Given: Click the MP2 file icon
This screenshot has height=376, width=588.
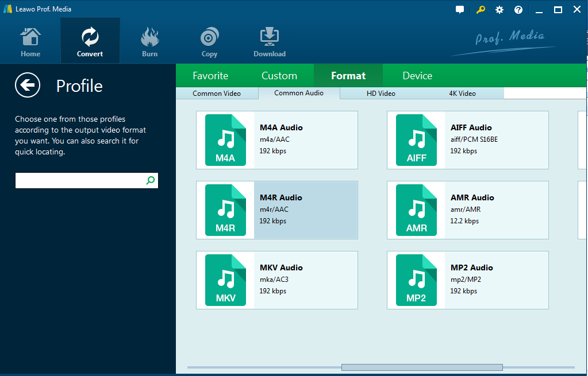Looking at the screenshot, I should pyautogui.click(x=416, y=280).
